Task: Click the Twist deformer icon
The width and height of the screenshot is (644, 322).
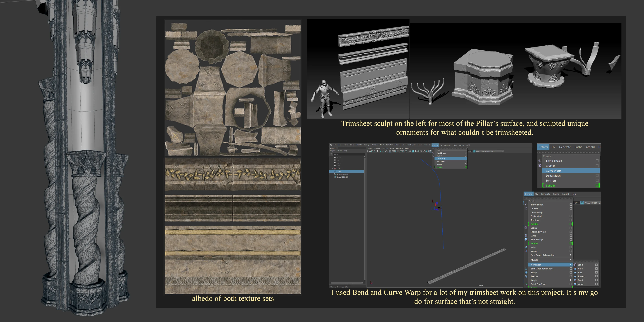Action: point(575,280)
